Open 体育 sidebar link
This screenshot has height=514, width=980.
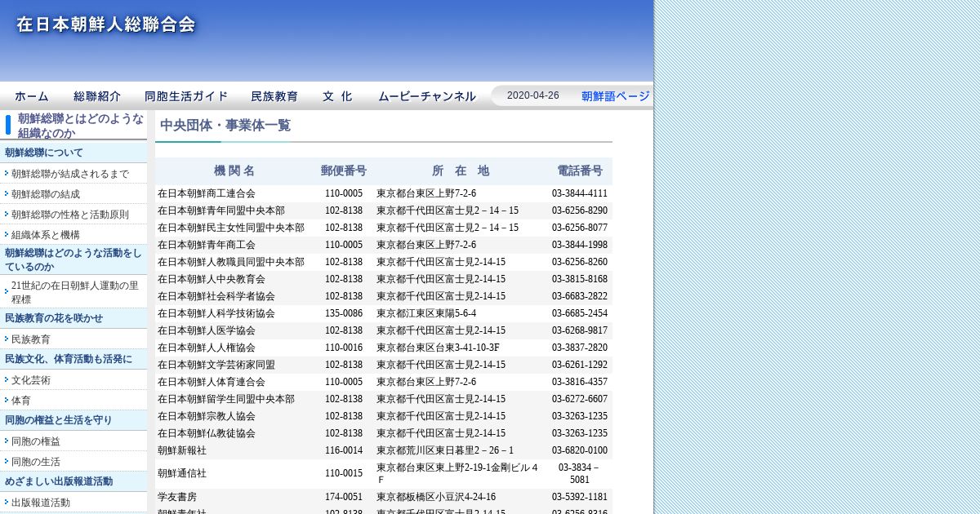[x=21, y=401]
